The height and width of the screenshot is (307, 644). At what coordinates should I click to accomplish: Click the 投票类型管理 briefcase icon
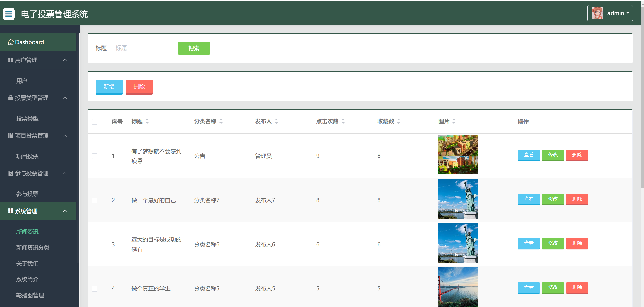(x=10, y=98)
